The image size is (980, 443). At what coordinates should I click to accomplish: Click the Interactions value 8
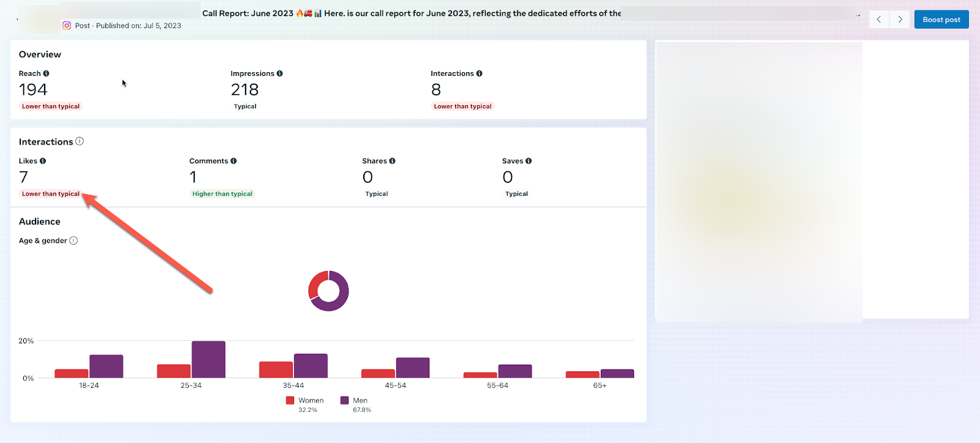tap(436, 90)
